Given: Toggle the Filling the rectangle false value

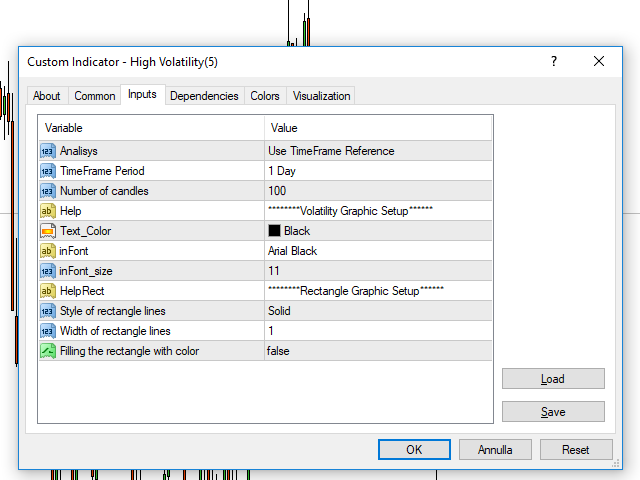Looking at the screenshot, I should (x=279, y=351).
